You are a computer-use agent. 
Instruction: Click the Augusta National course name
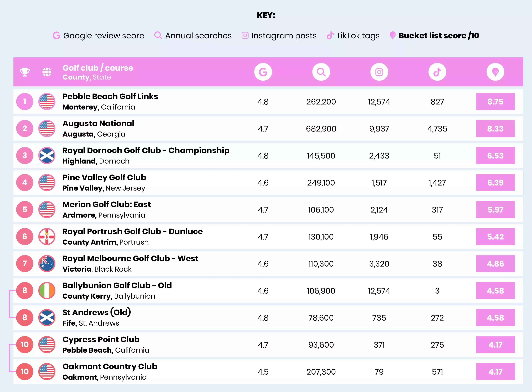[x=98, y=124]
